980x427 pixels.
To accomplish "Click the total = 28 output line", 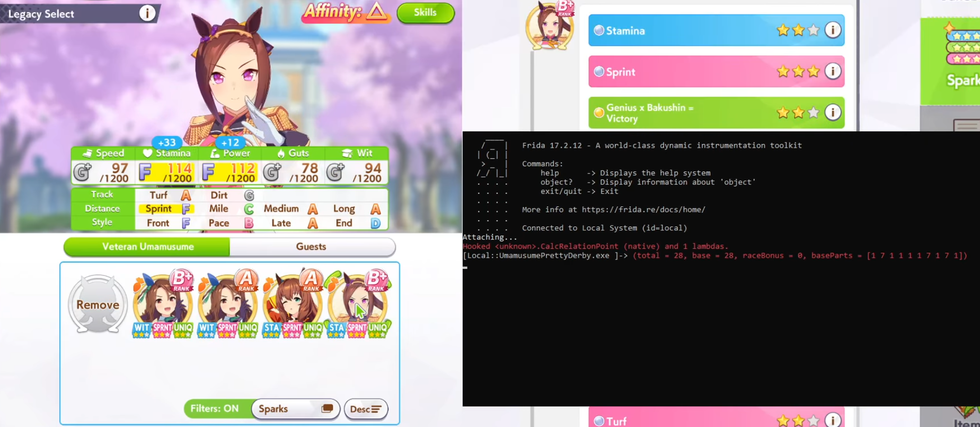I will 800,256.
